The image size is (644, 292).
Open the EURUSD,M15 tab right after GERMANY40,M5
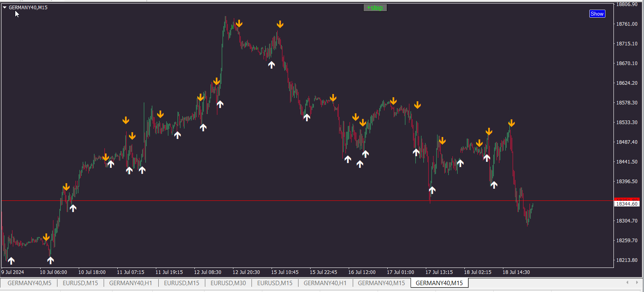tap(80, 283)
